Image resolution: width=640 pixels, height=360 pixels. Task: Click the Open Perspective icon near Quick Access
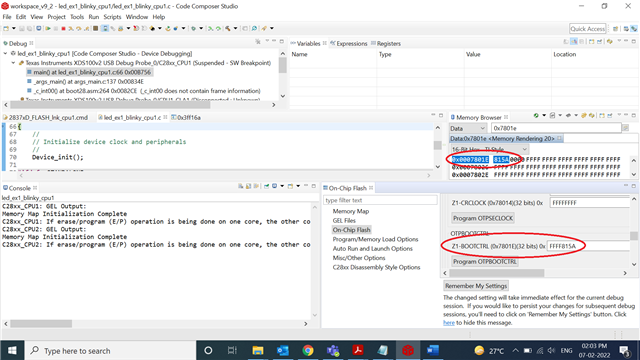(x=616, y=29)
